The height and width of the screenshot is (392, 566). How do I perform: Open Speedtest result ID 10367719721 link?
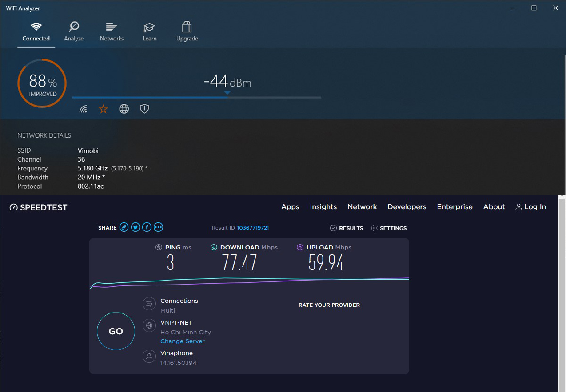[x=253, y=228]
